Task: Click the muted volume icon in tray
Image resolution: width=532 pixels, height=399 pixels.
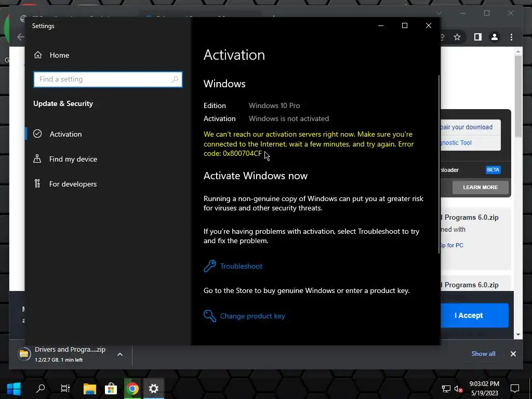Action: pos(458,389)
